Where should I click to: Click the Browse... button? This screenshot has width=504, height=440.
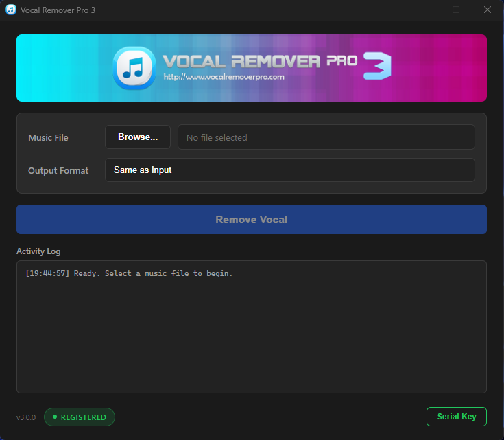click(138, 137)
